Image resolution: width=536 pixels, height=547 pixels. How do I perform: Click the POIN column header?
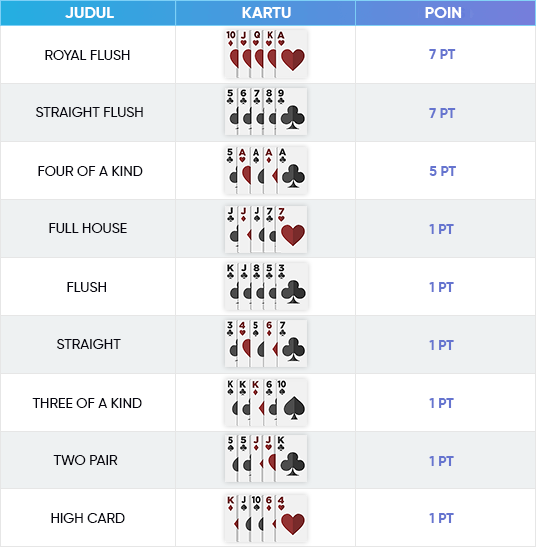(443, 13)
